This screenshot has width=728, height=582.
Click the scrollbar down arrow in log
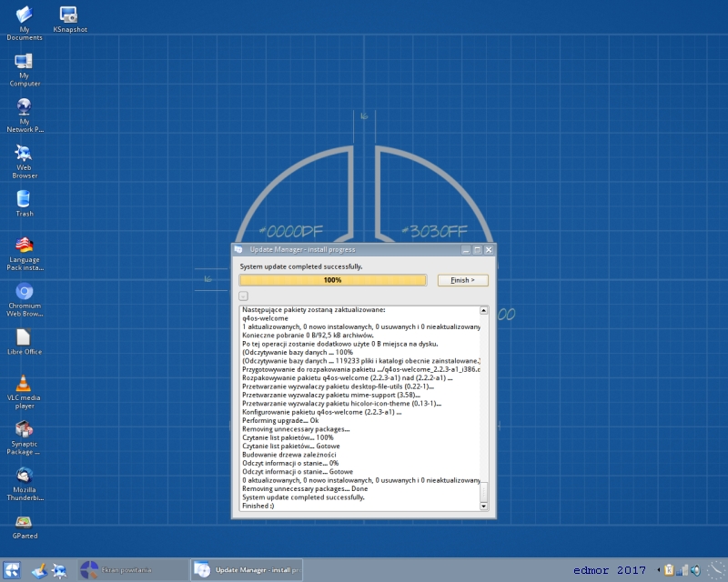pos(483,507)
